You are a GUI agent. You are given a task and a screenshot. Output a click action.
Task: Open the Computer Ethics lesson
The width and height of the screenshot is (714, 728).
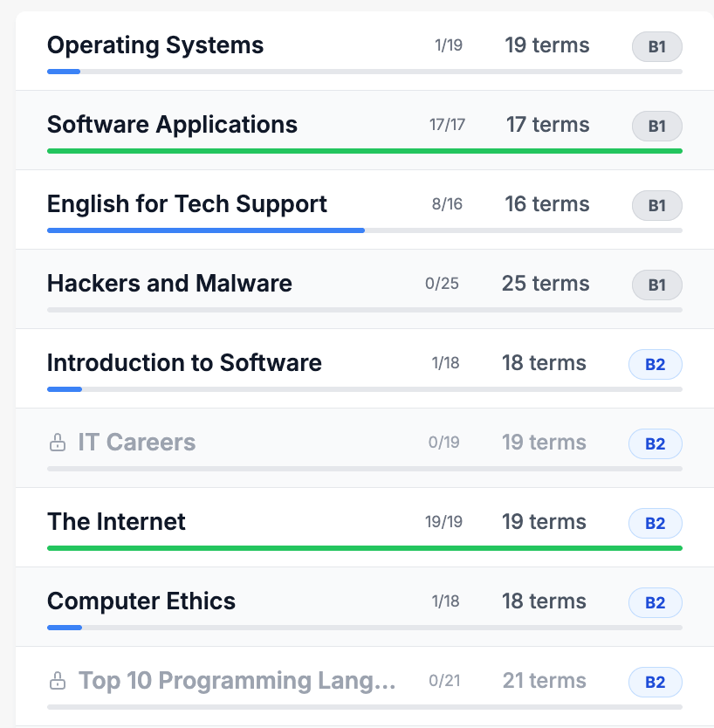[141, 601]
